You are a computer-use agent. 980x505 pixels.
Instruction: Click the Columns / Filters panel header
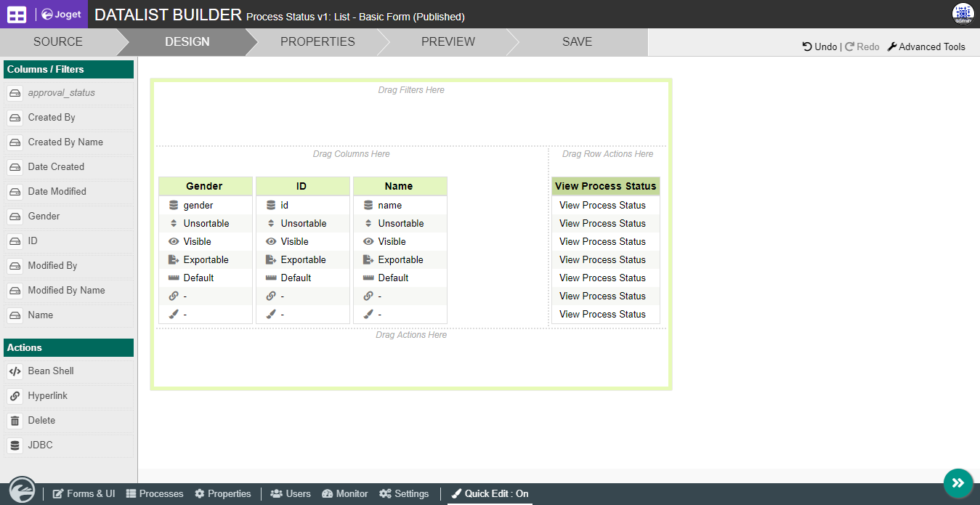(x=69, y=70)
